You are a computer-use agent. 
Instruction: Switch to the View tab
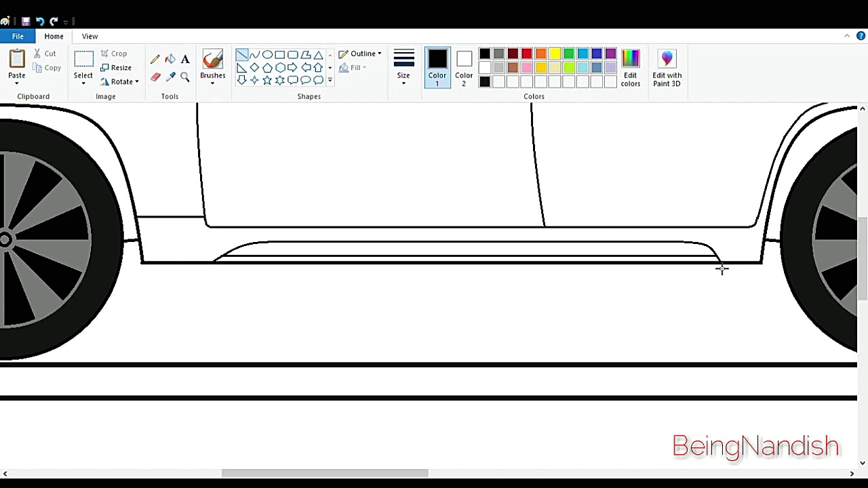click(x=90, y=37)
